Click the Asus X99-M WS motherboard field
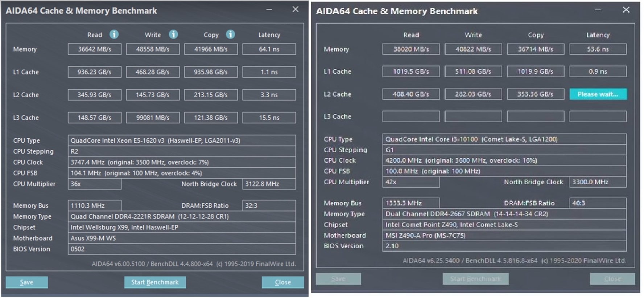 pos(181,238)
